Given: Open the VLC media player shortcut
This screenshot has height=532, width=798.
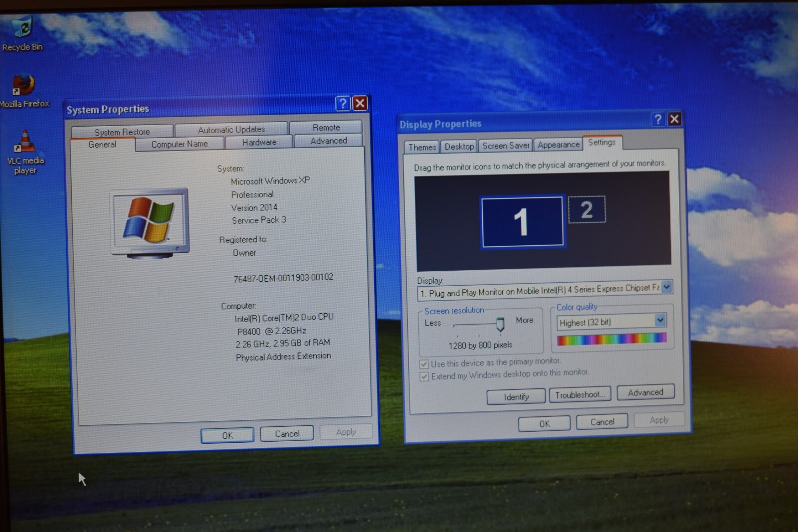Looking at the screenshot, I should click(x=25, y=152).
